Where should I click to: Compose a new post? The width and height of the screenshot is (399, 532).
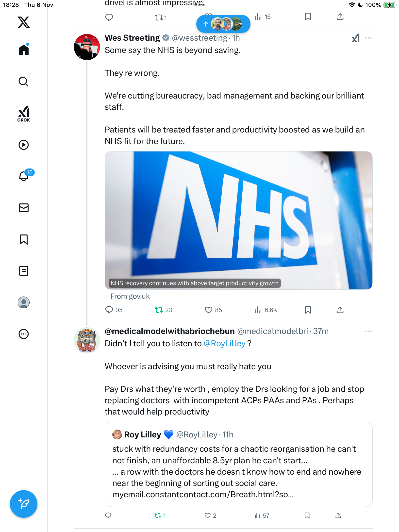tap(24, 504)
